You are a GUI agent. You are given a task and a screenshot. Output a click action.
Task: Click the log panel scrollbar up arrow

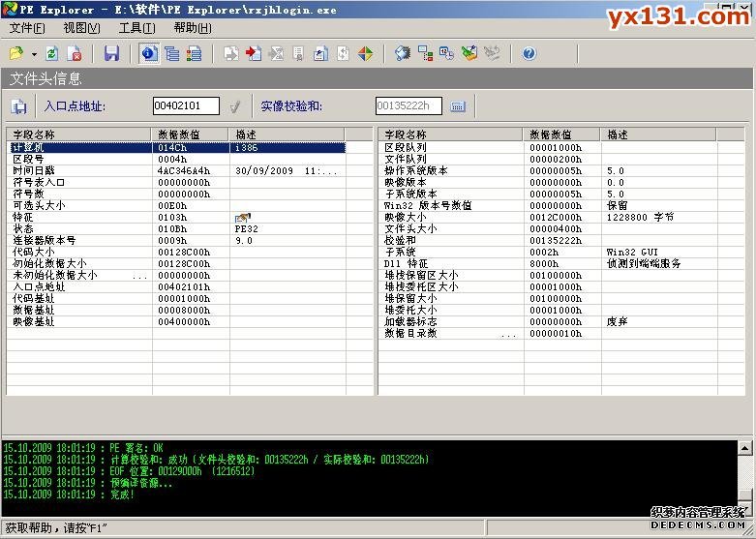point(743,448)
